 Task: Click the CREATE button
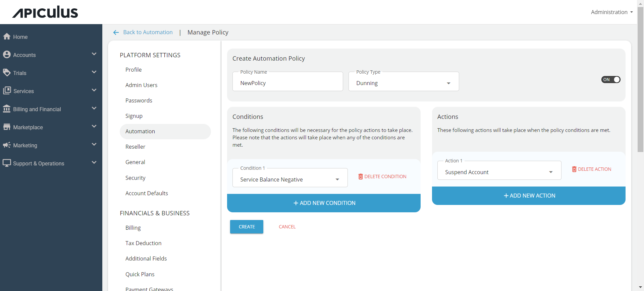[247, 227]
